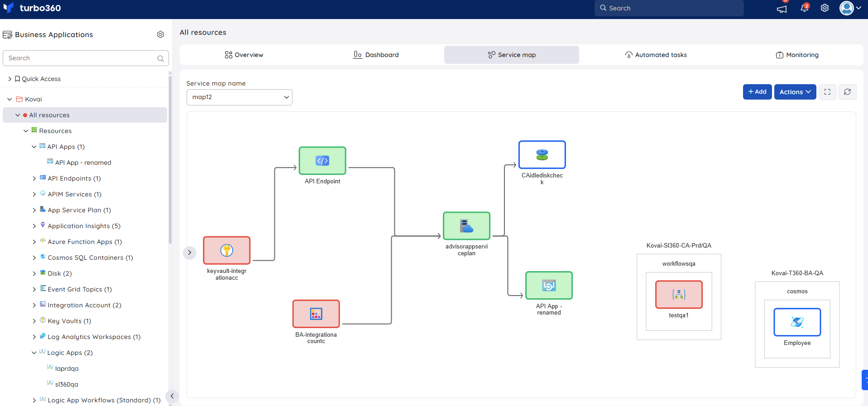Click the turbo360 logo
868x406 pixels.
pos(32,8)
